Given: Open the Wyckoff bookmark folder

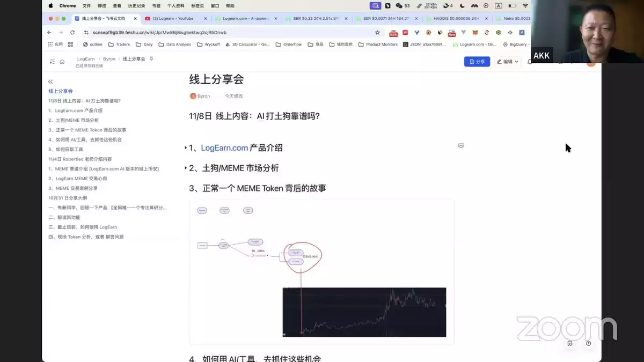Looking at the screenshot, I should click(x=208, y=45).
